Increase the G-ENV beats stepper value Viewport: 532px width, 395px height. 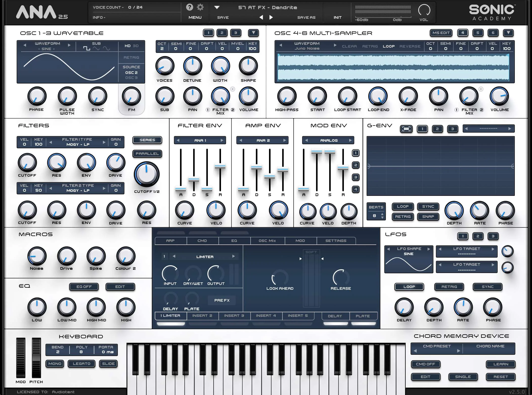tap(382, 214)
